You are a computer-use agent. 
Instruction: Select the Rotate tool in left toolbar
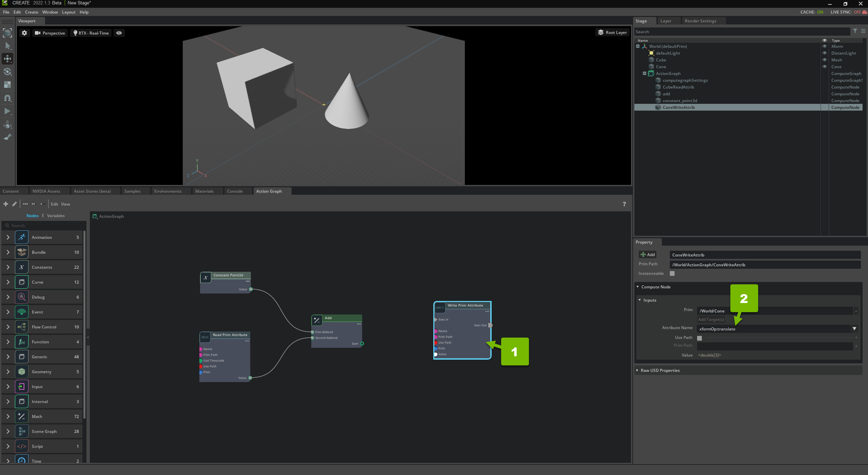point(7,72)
